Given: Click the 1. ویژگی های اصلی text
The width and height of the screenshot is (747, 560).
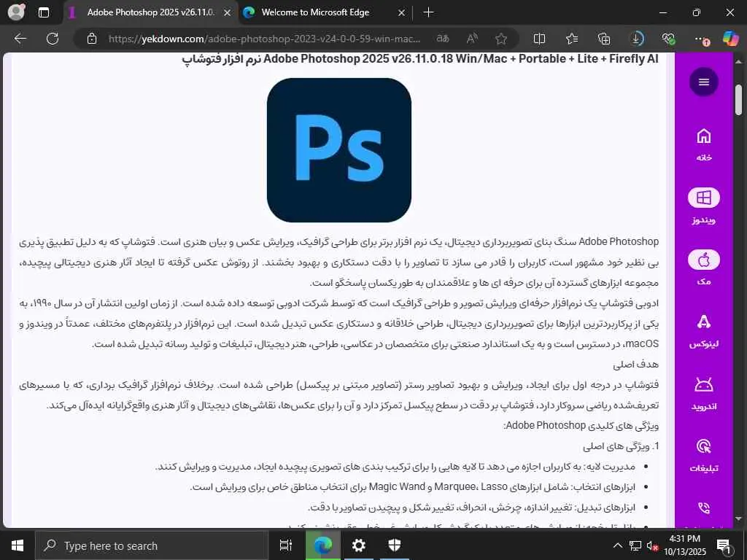Looking at the screenshot, I should [x=622, y=446].
